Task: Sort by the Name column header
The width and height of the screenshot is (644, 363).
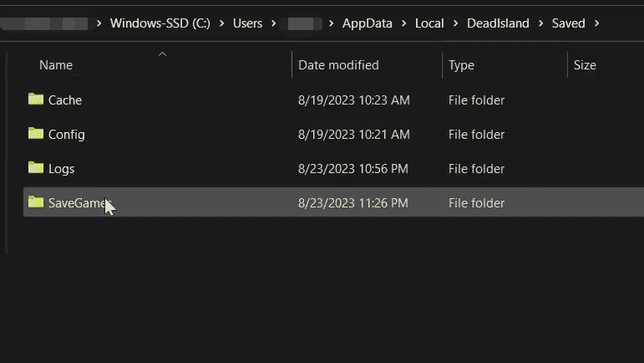Action: click(x=56, y=65)
